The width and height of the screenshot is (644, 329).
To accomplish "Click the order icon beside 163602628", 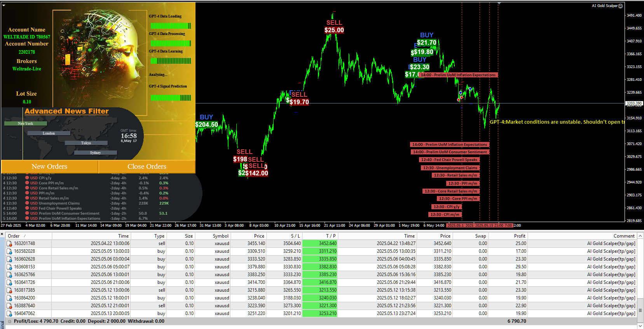I will click(9, 259).
